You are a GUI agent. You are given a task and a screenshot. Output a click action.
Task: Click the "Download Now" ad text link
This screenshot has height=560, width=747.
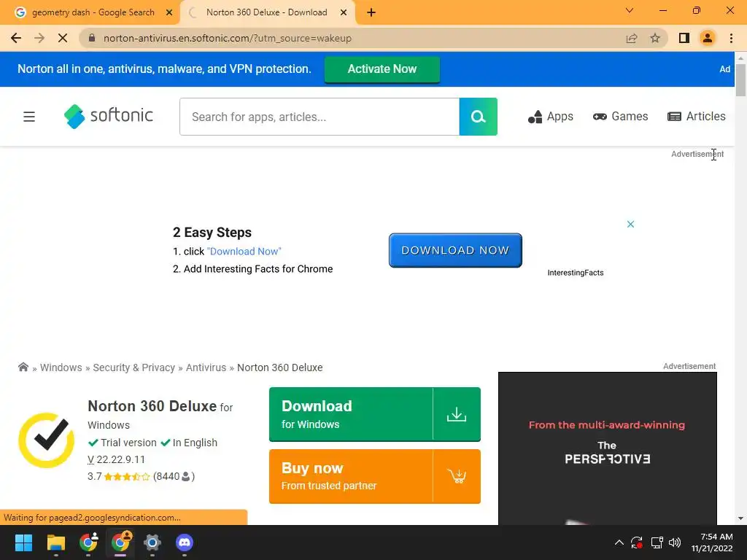point(244,251)
